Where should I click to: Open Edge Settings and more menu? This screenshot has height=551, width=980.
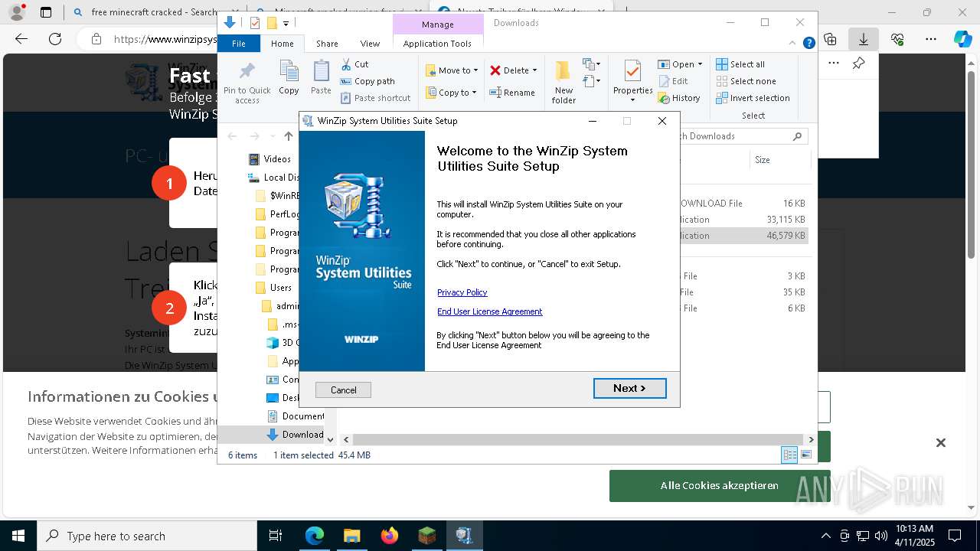pos(931,39)
